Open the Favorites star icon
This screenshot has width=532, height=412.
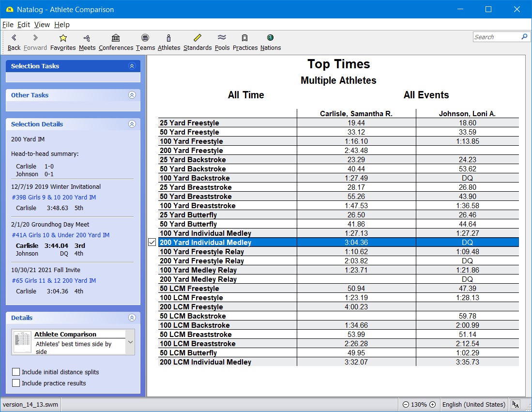click(x=63, y=38)
